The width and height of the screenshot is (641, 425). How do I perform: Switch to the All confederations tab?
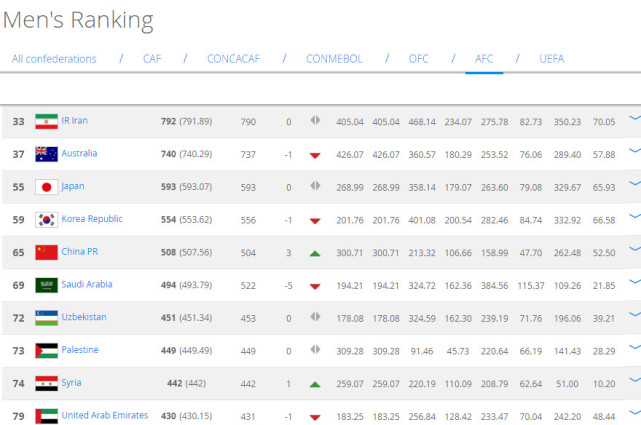(54, 59)
